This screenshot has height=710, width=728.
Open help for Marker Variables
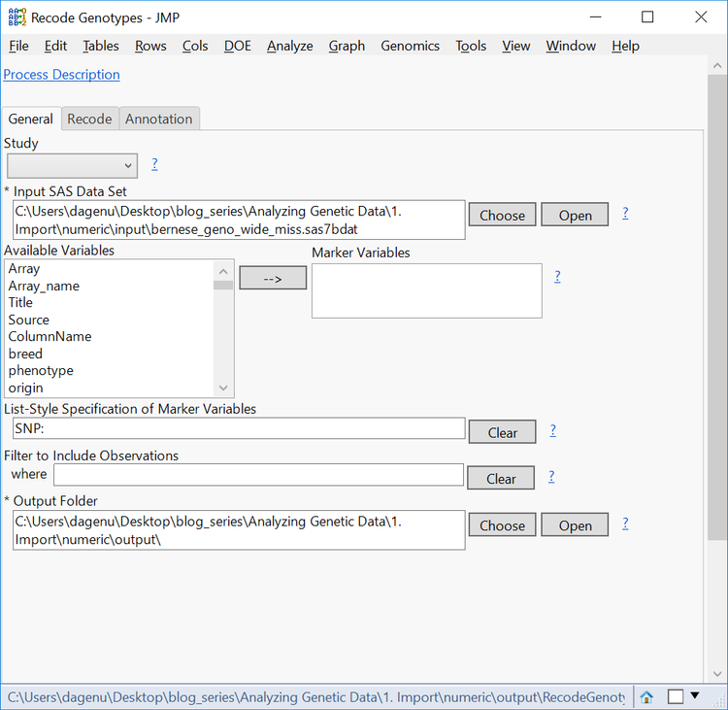[557, 276]
